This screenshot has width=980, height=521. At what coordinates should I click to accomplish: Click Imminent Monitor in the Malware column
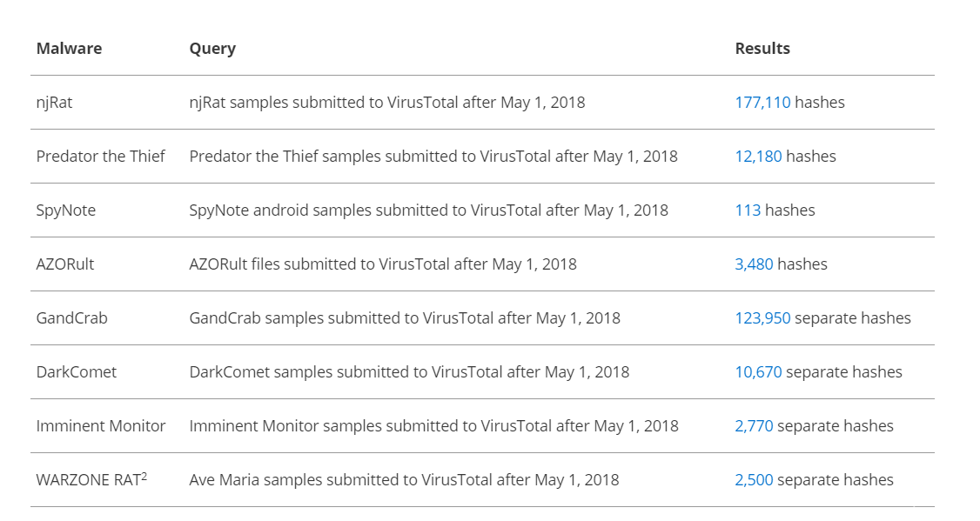pyautogui.click(x=100, y=426)
